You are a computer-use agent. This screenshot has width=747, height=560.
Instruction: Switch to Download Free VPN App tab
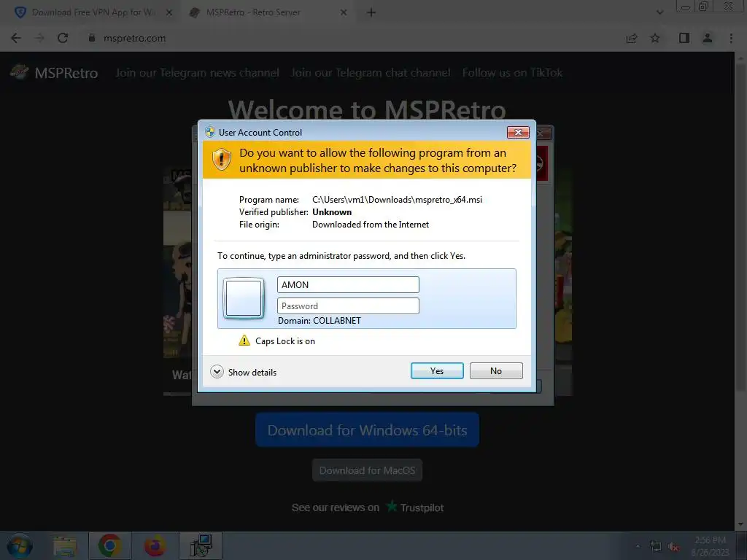[x=93, y=12]
